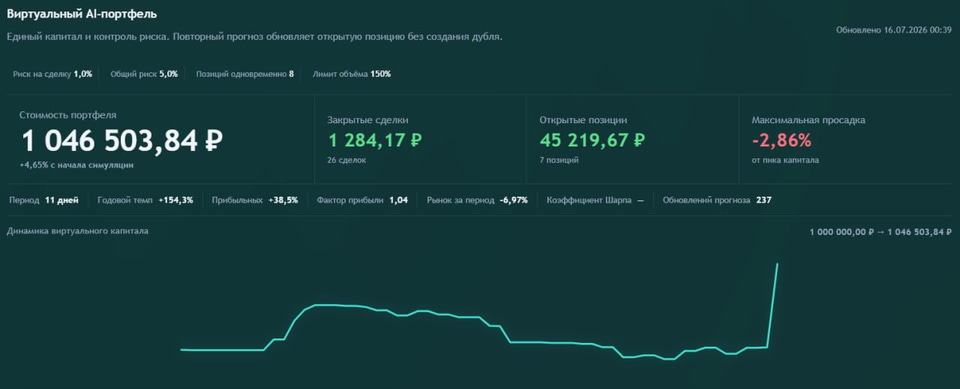Click the 'Фактор прибыли 1,04' metric
This screenshot has height=389, width=960.
362,200
